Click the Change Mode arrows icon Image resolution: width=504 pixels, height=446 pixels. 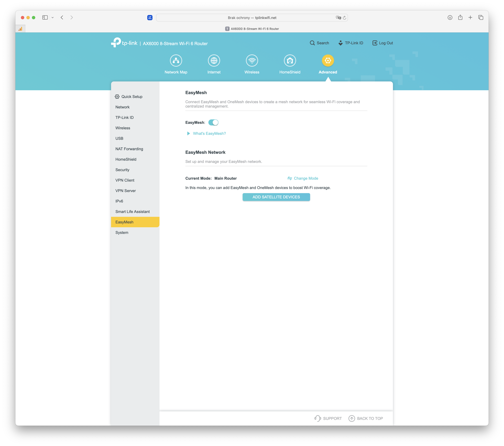click(289, 178)
